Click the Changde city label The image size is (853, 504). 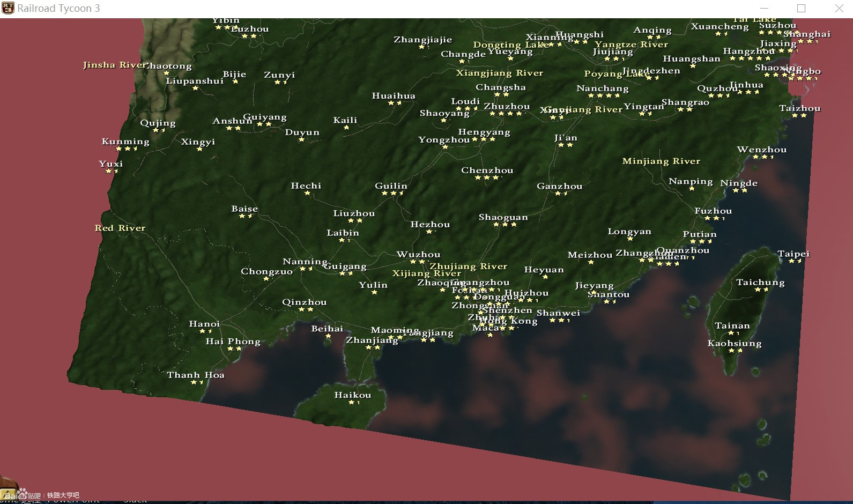pyautogui.click(x=463, y=54)
